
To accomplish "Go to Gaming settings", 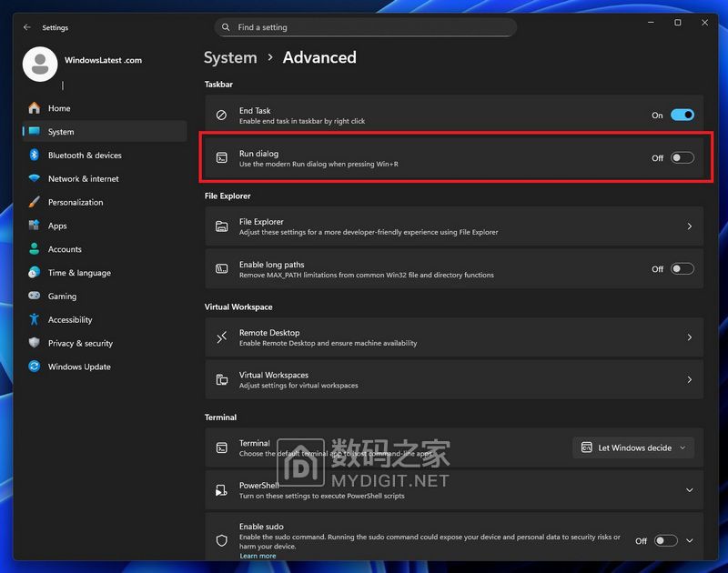I will click(105, 296).
